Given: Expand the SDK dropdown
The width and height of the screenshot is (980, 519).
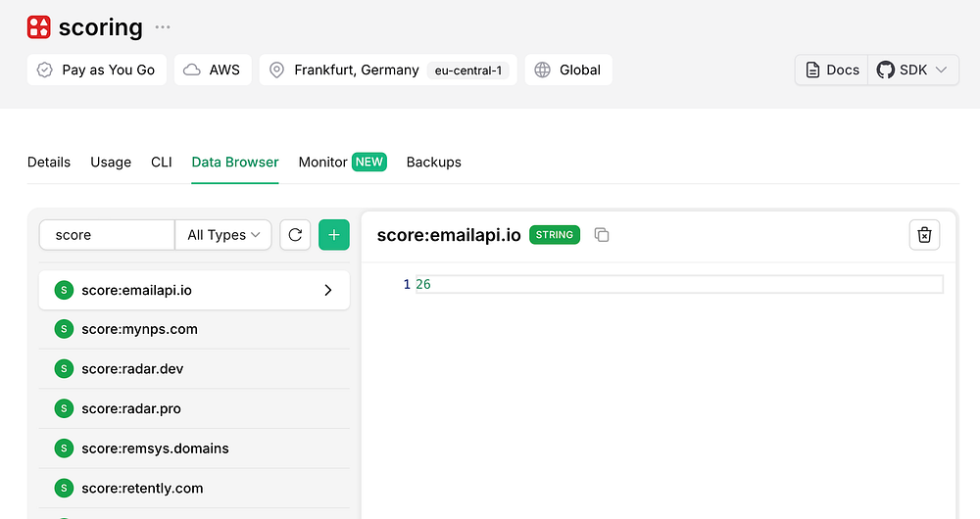Looking at the screenshot, I should click(x=913, y=70).
